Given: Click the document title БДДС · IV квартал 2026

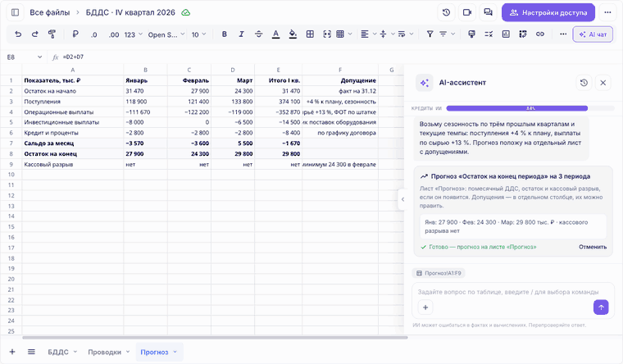Looking at the screenshot, I should click(130, 12).
